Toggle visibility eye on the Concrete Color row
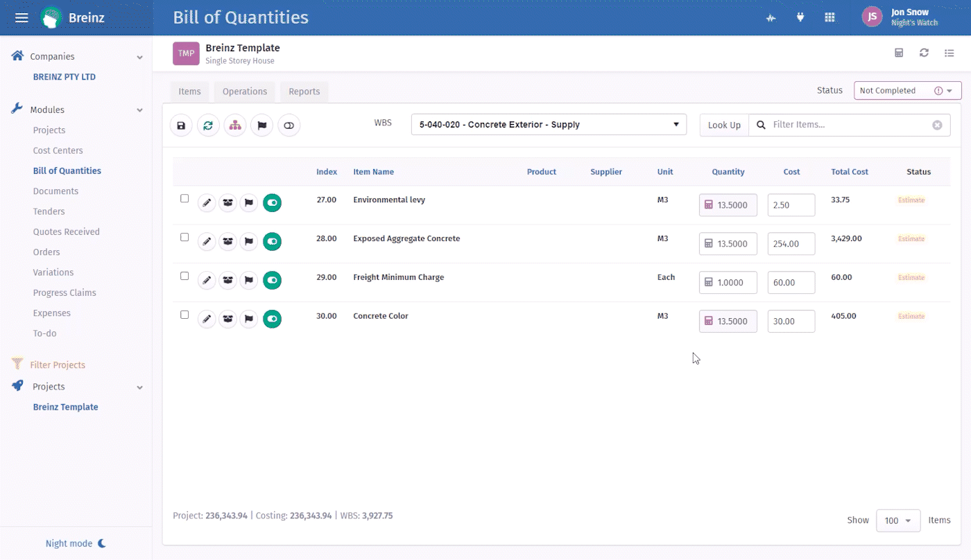The height and width of the screenshot is (560, 971). [272, 319]
